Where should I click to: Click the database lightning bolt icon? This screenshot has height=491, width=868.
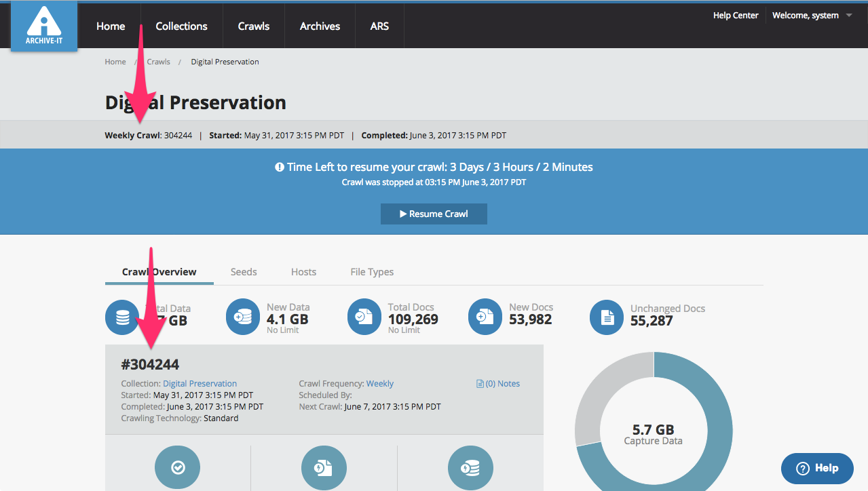coord(470,467)
